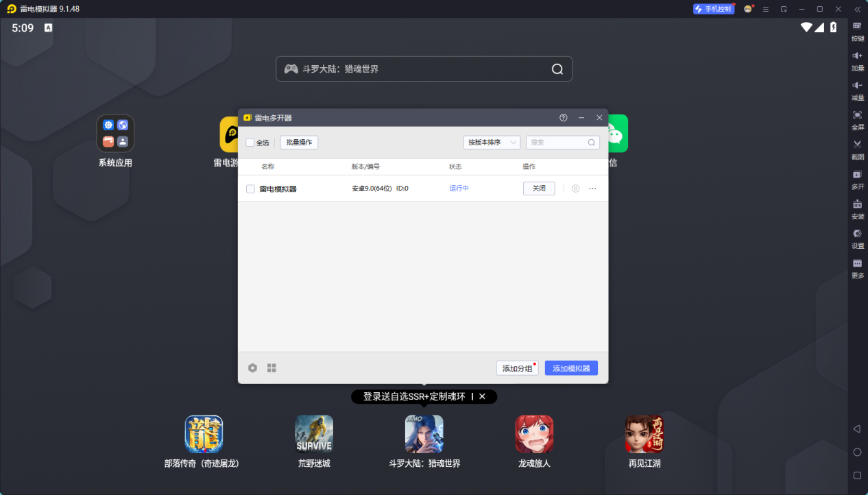Click 关闭 to stop the running emulator

539,189
